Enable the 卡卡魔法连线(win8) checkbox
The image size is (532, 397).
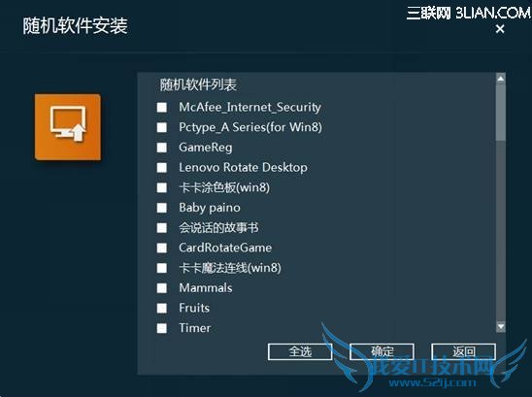click(162, 268)
